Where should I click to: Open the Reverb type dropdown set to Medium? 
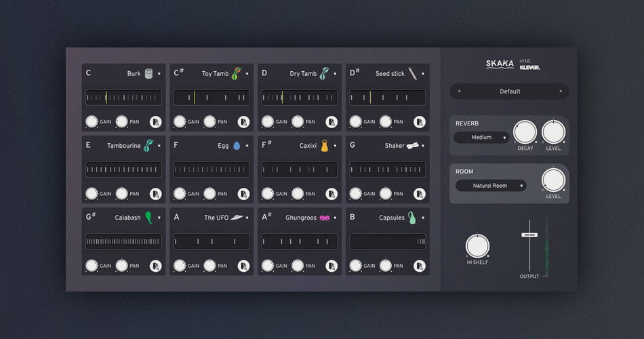481,138
